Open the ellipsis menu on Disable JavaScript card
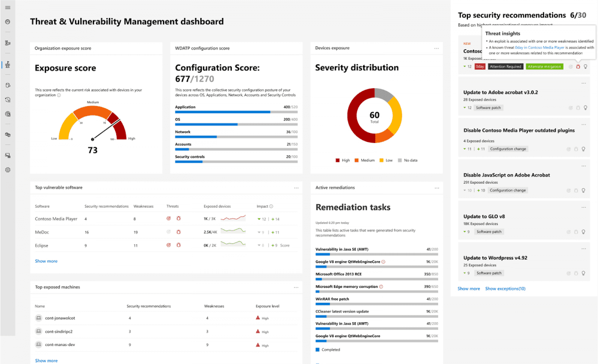 [x=584, y=165]
